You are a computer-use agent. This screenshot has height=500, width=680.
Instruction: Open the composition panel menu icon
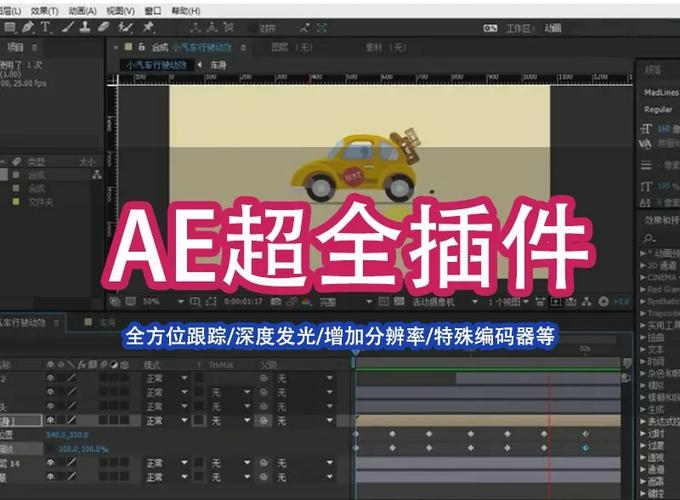pos(243,47)
